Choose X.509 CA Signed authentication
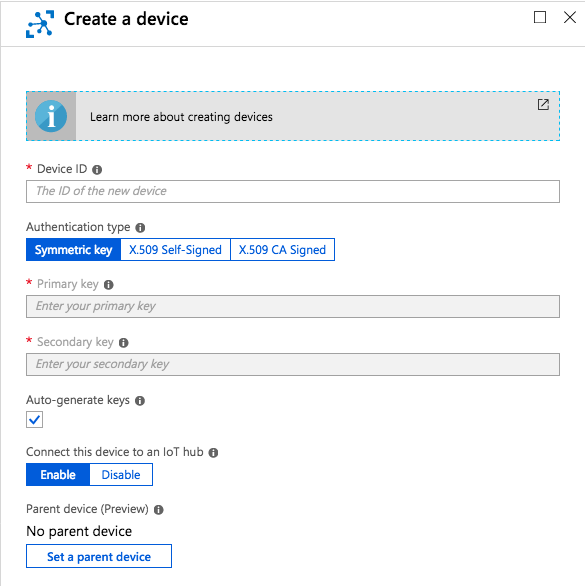Viewport: 585px width, 586px height. click(282, 250)
